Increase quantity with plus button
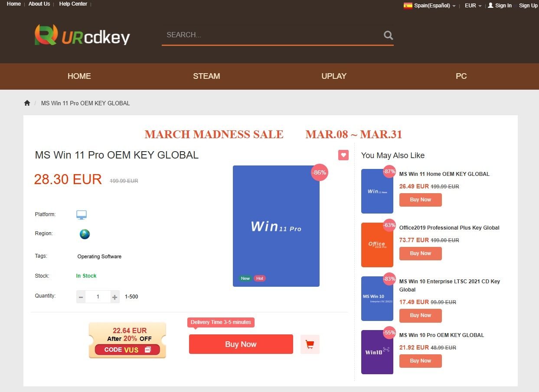539x392 pixels. coord(114,297)
